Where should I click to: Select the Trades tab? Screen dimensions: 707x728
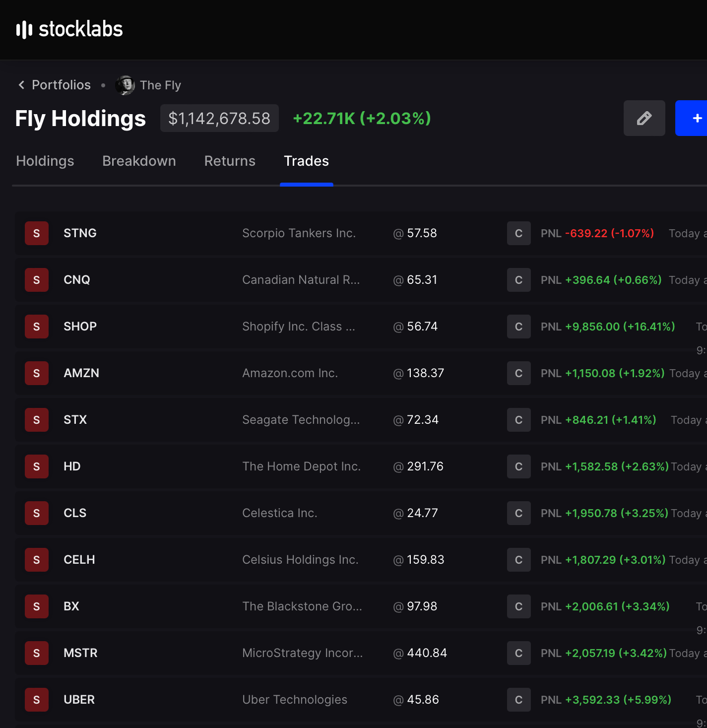point(306,161)
